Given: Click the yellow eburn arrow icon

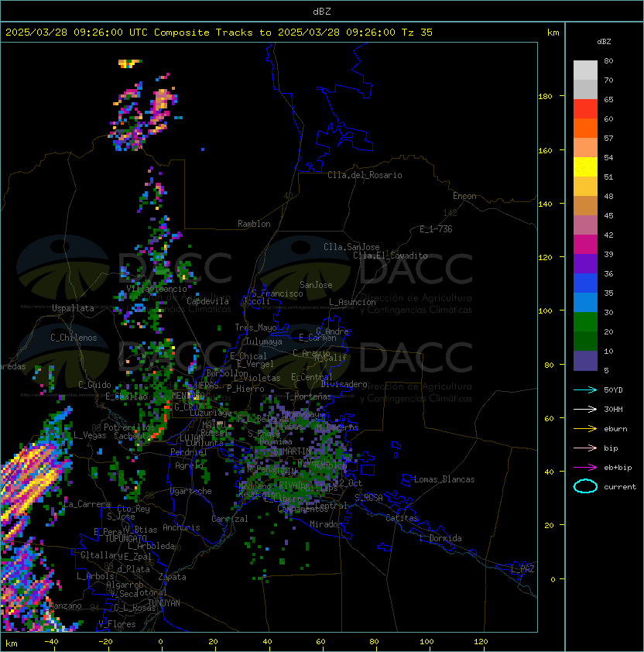Looking at the screenshot, I should click(x=585, y=429).
